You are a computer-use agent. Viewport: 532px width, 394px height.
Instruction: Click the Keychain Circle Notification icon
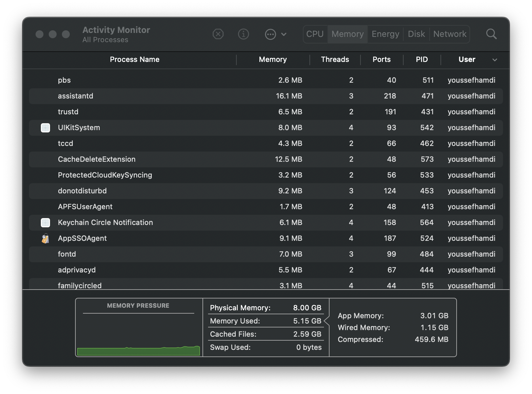[x=45, y=223]
